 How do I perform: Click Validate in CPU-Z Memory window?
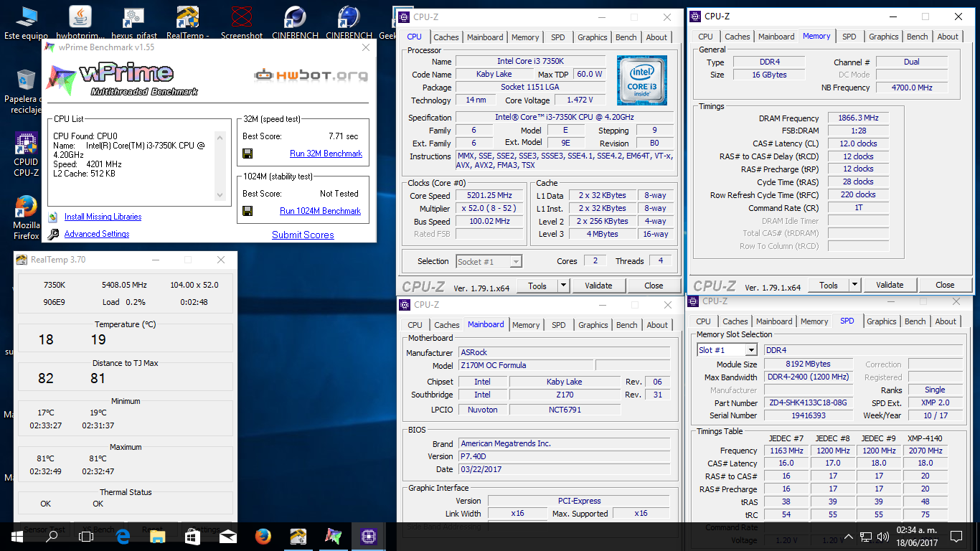tap(890, 285)
